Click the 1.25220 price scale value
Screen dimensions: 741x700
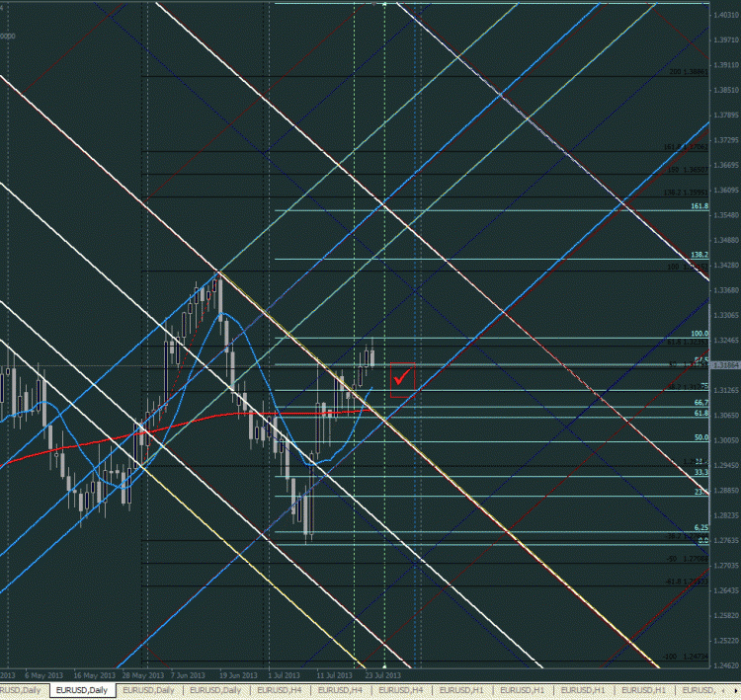tap(726, 641)
